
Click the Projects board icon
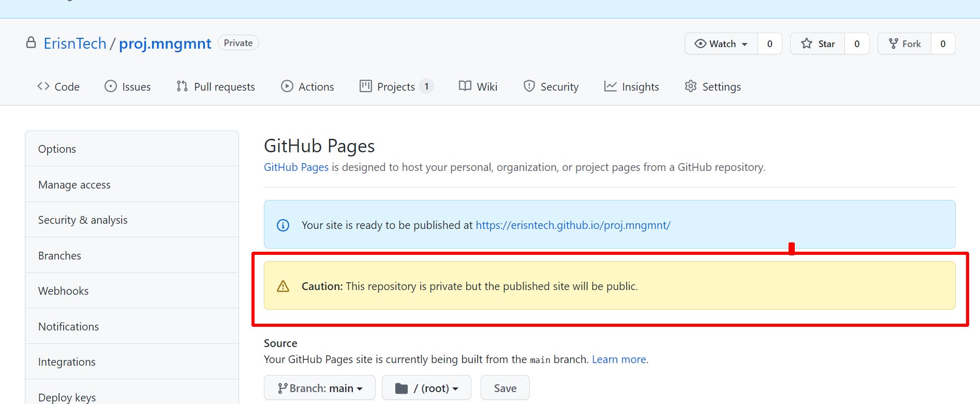(366, 86)
